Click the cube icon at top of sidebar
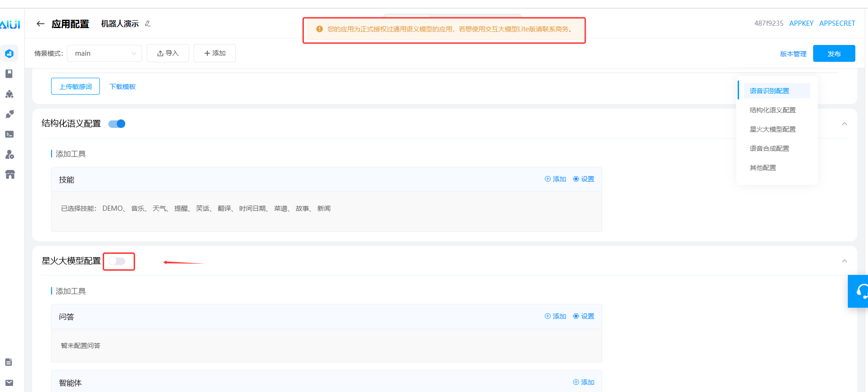This screenshot has height=392, width=868. coord(9,53)
